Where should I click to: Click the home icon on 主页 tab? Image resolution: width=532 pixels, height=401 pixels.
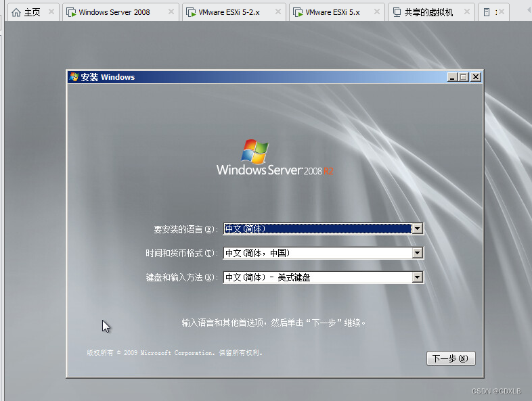pos(16,13)
